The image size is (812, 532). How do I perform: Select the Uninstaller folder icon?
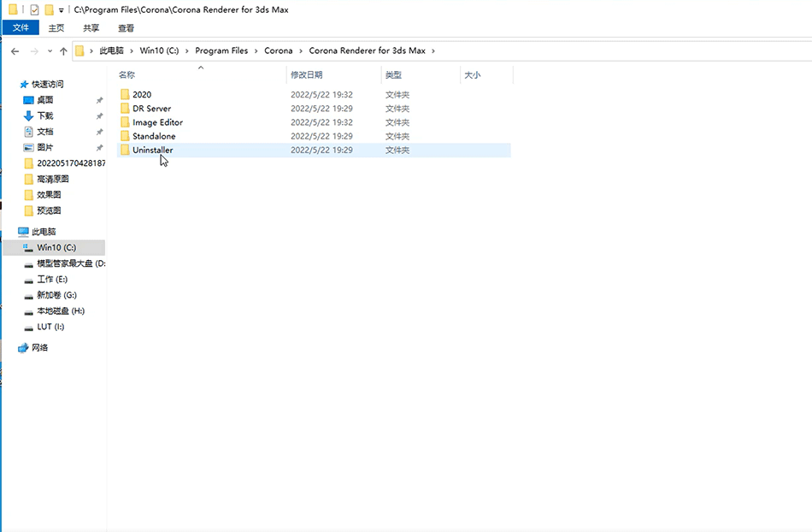(125, 150)
